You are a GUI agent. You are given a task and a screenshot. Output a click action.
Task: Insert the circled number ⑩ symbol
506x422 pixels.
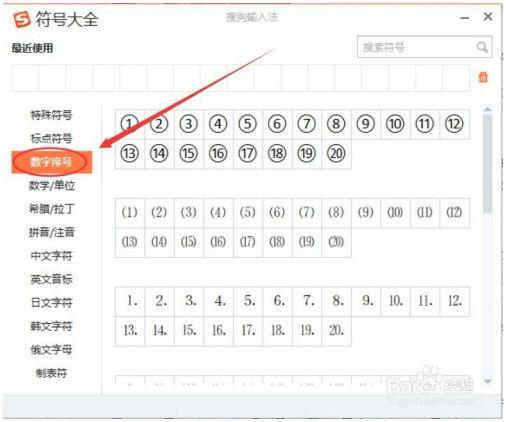395,124
